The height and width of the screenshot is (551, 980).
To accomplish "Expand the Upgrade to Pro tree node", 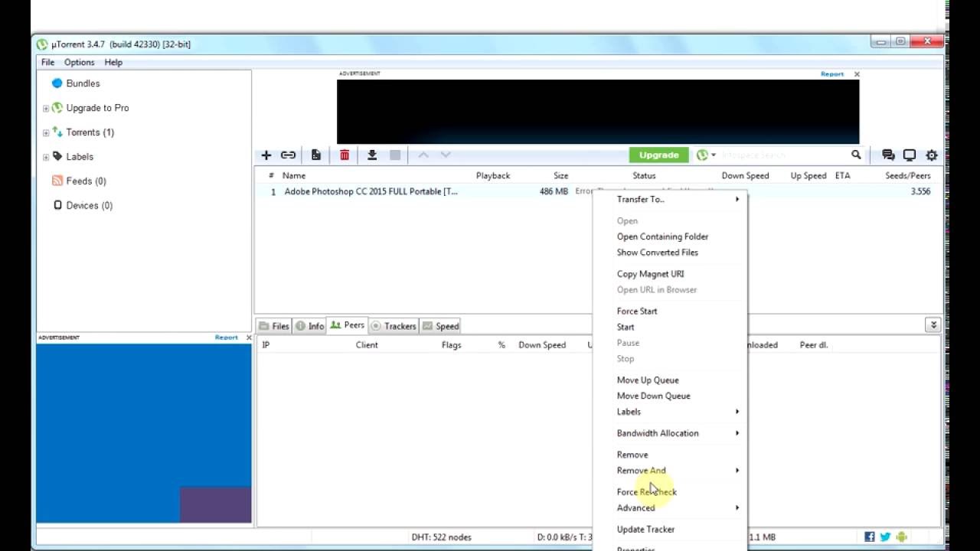I will click(46, 109).
